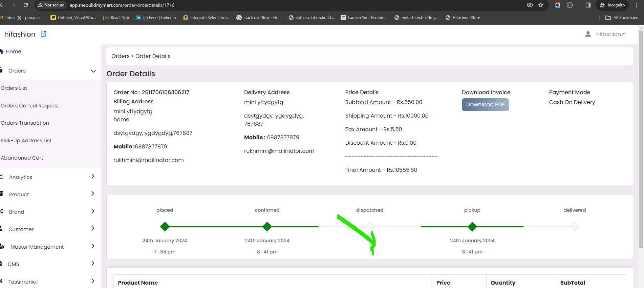The image size is (644, 288).
Task: Click the Order Details breadcrumb text
Action: point(153,56)
